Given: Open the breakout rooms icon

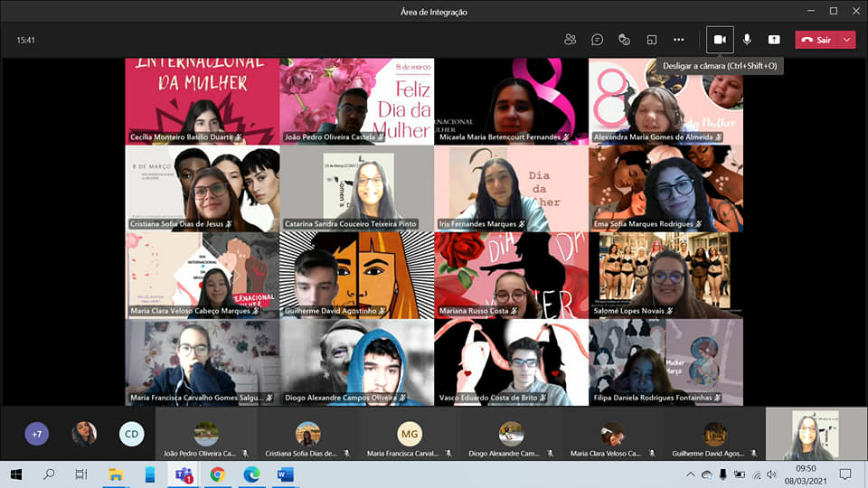Looking at the screenshot, I should coord(651,40).
